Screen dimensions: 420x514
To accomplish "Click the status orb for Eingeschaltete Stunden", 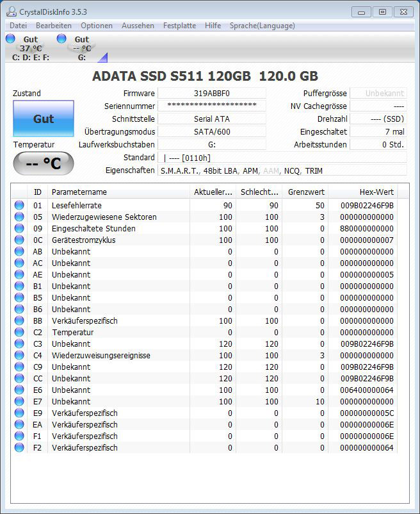I will (19, 229).
